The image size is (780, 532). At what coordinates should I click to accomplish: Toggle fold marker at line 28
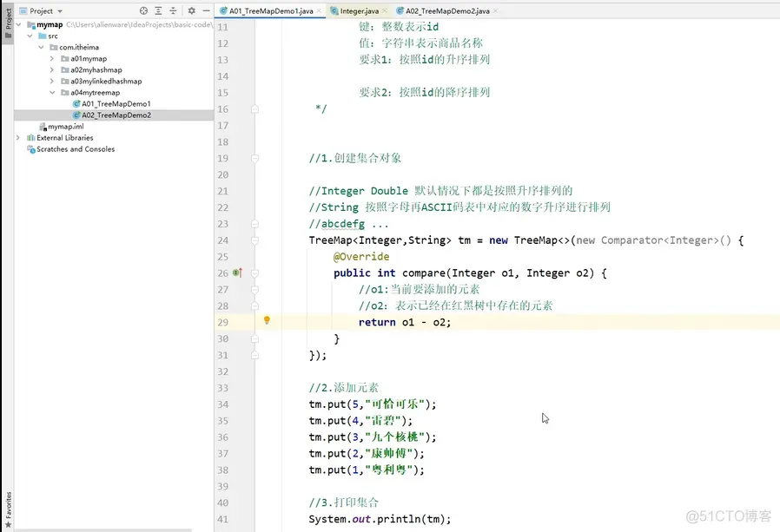click(254, 305)
